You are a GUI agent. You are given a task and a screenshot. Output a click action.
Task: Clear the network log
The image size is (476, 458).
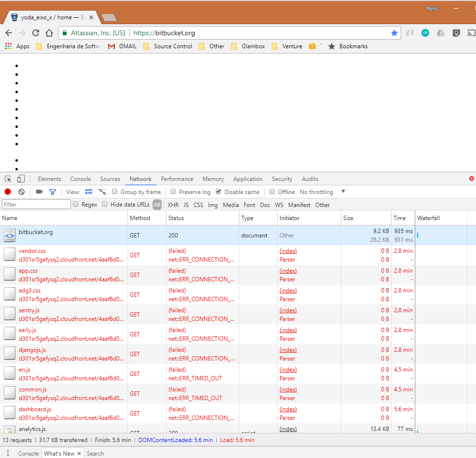point(21,192)
